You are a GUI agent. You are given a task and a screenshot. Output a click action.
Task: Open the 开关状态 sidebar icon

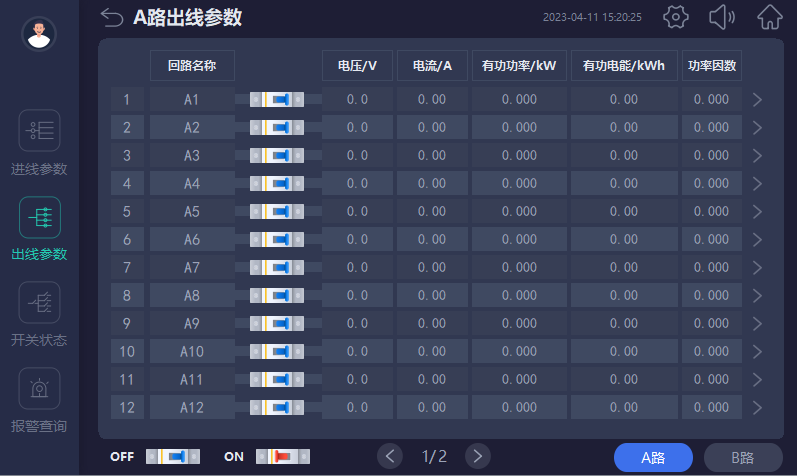click(x=39, y=302)
